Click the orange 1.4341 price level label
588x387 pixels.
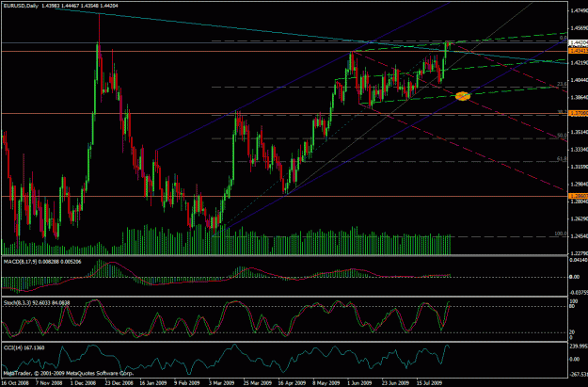[x=578, y=51]
